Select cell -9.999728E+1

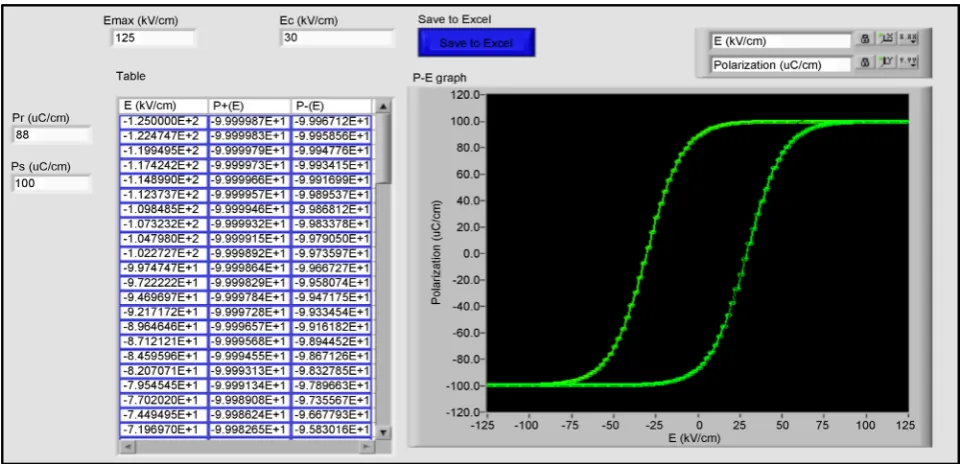point(249,313)
